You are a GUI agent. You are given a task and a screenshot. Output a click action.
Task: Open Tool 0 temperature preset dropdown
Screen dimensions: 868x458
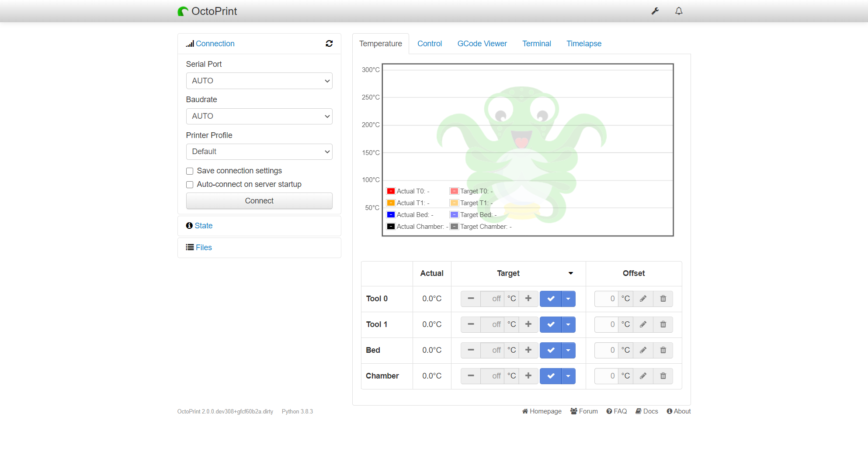(x=568, y=299)
